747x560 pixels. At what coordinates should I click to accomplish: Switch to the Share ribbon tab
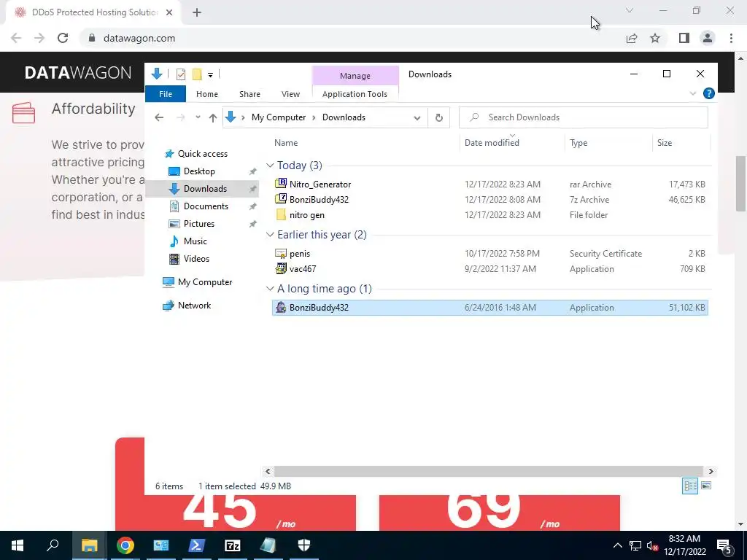(249, 94)
